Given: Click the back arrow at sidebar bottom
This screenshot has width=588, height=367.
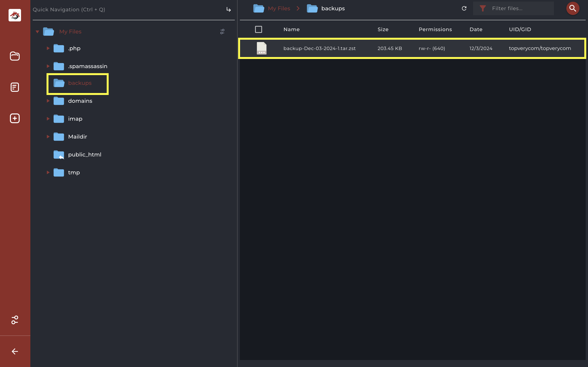Looking at the screenshot, I should pos(15,351).
